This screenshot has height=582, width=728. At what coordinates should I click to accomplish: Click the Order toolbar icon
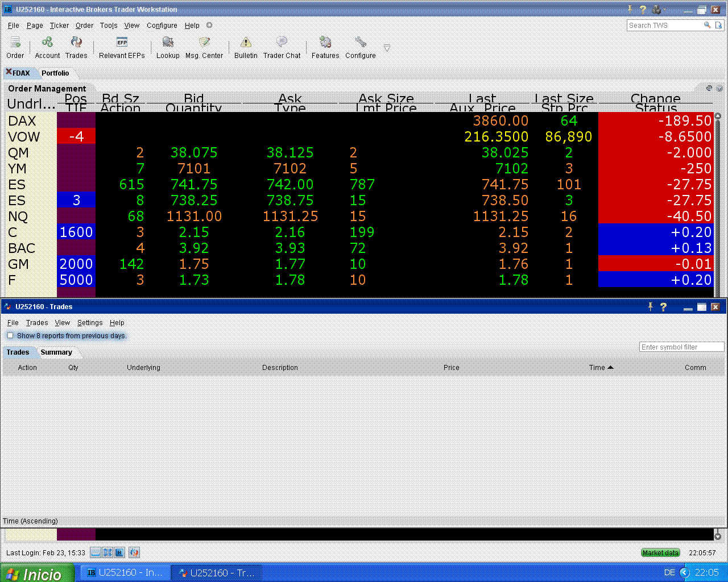click(15, 48)
